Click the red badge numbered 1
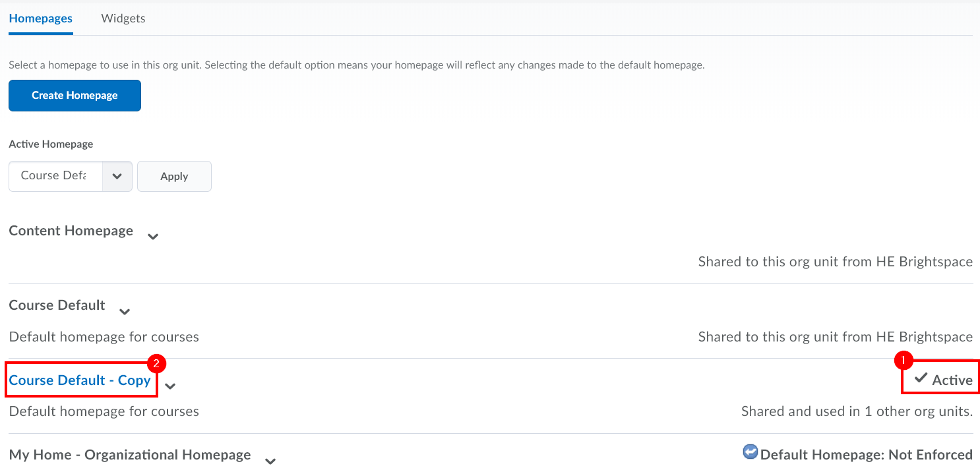 click(x=902, y=361)
